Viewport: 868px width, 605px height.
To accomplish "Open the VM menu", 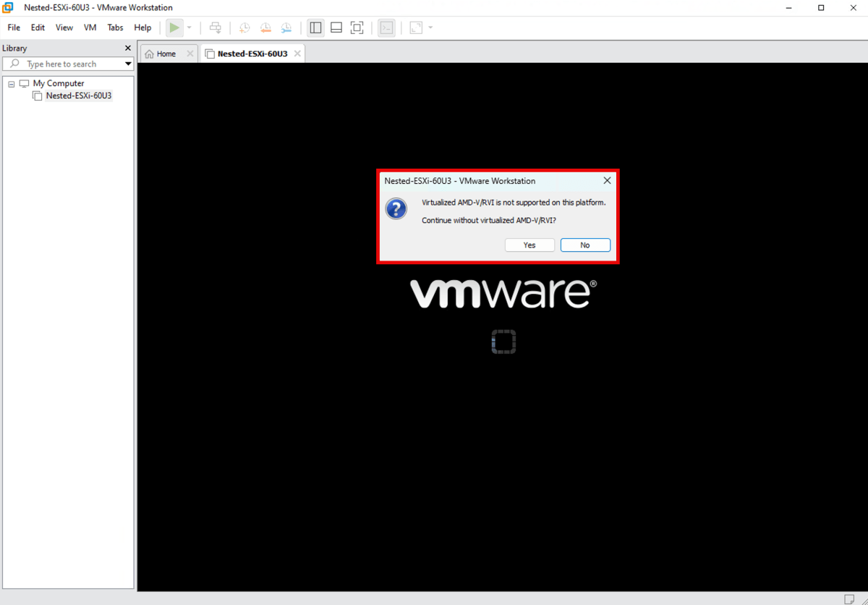I will pos(90,27).
